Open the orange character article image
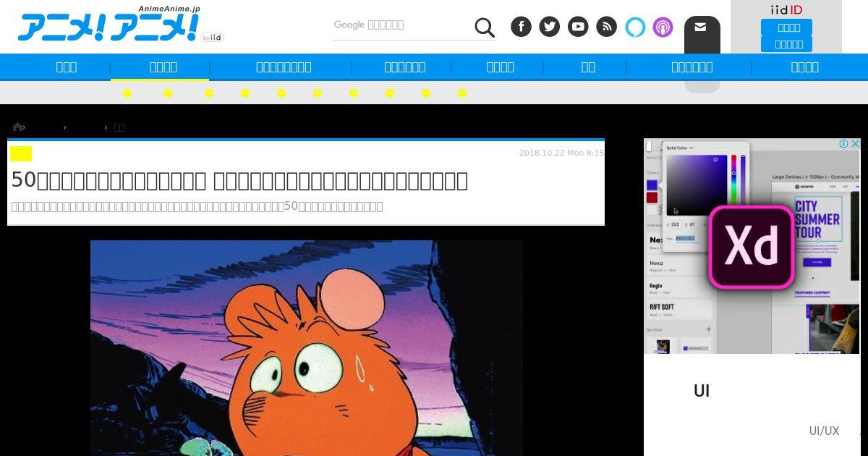Image resolution: width=868 pixels, height=456 pixels. click(x=306, y=348)
